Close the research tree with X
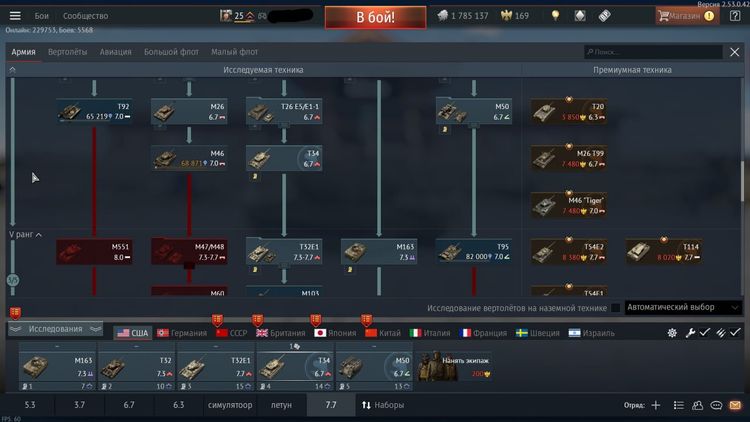The height and width of the screenshot is (422, 750). point(734,52)
